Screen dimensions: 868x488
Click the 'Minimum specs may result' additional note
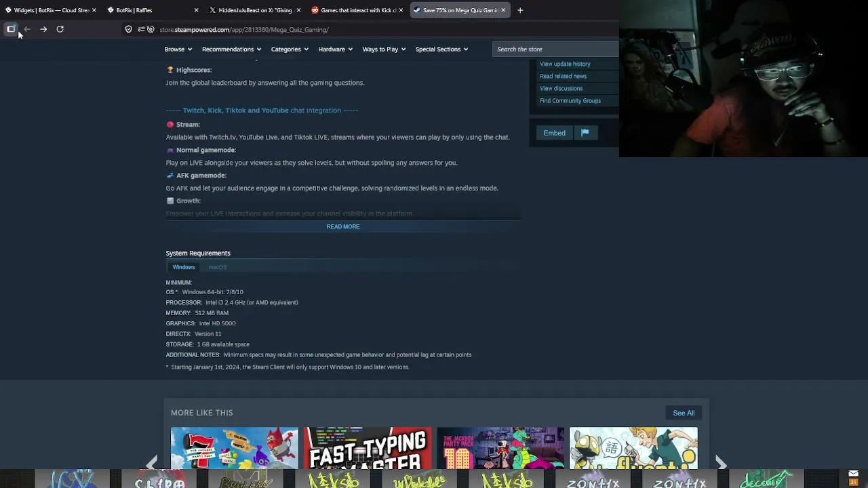click(x=347, y=355)
